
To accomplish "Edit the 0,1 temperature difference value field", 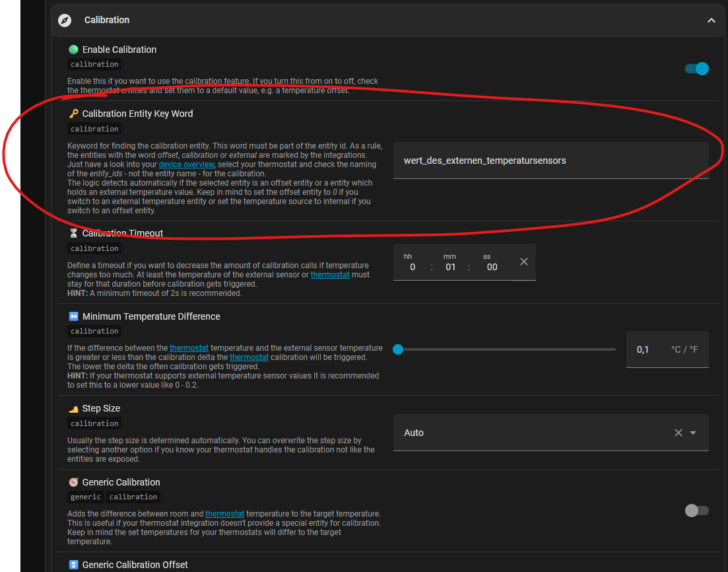I will point(667,349).
